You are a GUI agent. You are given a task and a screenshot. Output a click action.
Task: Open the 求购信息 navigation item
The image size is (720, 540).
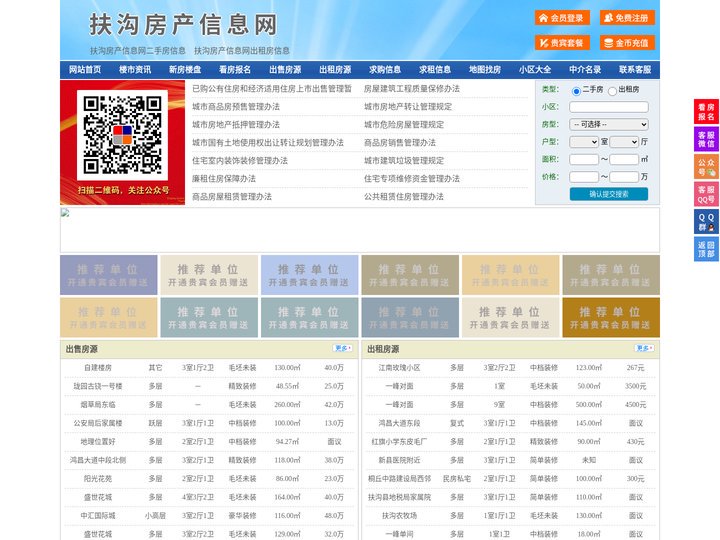pyautogui.click(x=385, y=70)
